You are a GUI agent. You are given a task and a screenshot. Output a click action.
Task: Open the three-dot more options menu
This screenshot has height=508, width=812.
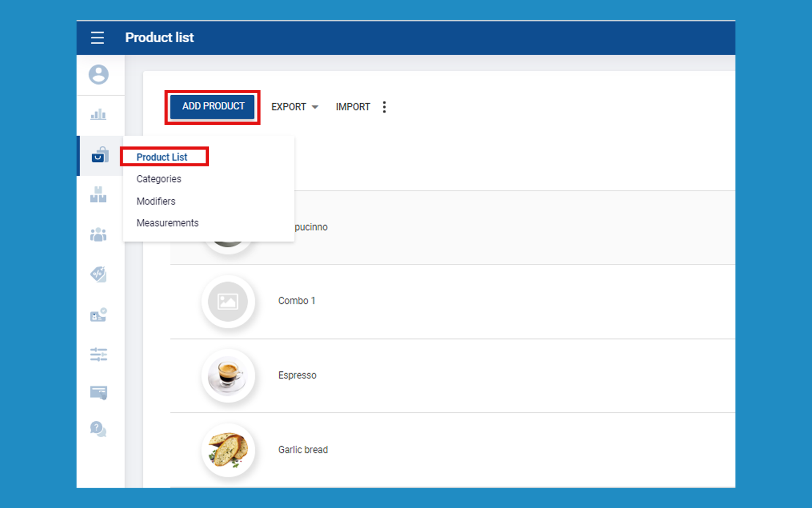pos(384,107)
